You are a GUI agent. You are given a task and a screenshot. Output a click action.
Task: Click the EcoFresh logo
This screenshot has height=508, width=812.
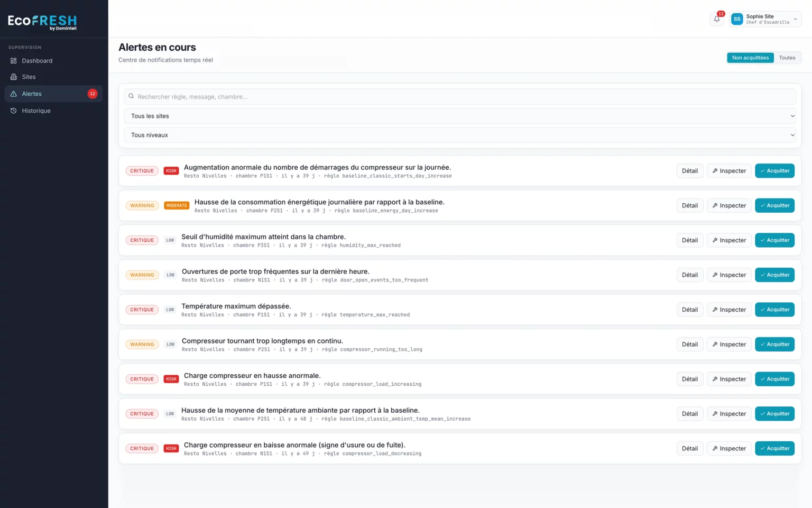pyautogui.click(x=42, y=21)
